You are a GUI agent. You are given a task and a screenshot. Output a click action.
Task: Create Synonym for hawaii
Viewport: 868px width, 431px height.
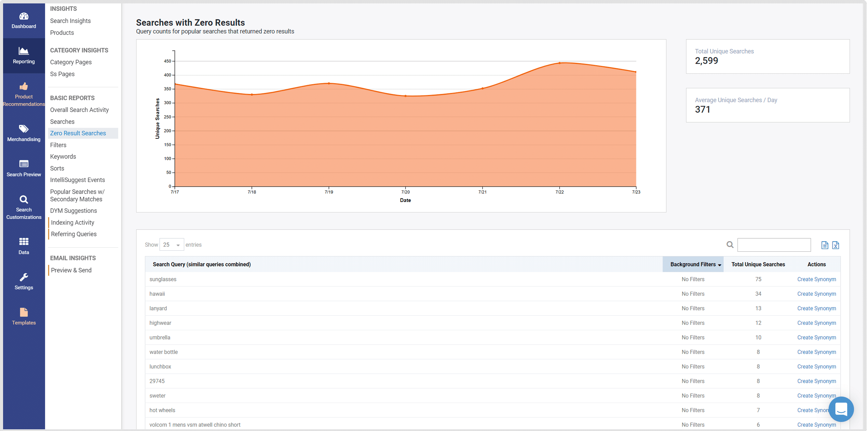tap(816, 294)
